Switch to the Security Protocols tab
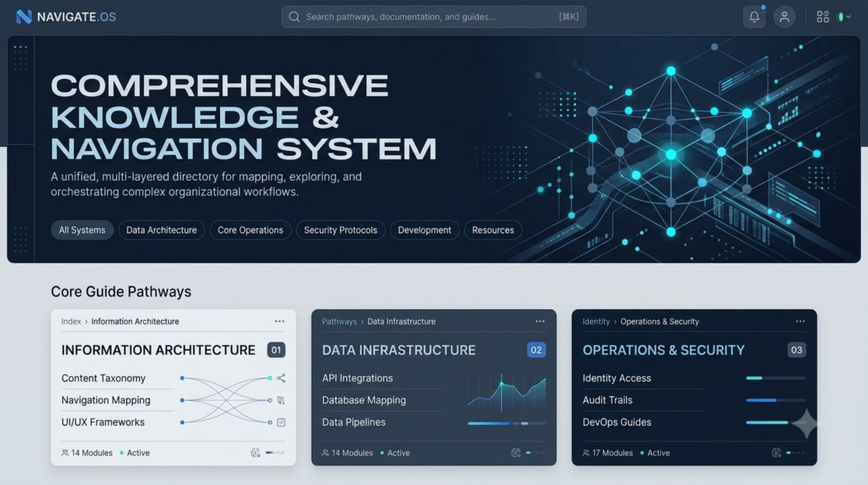 340,230
